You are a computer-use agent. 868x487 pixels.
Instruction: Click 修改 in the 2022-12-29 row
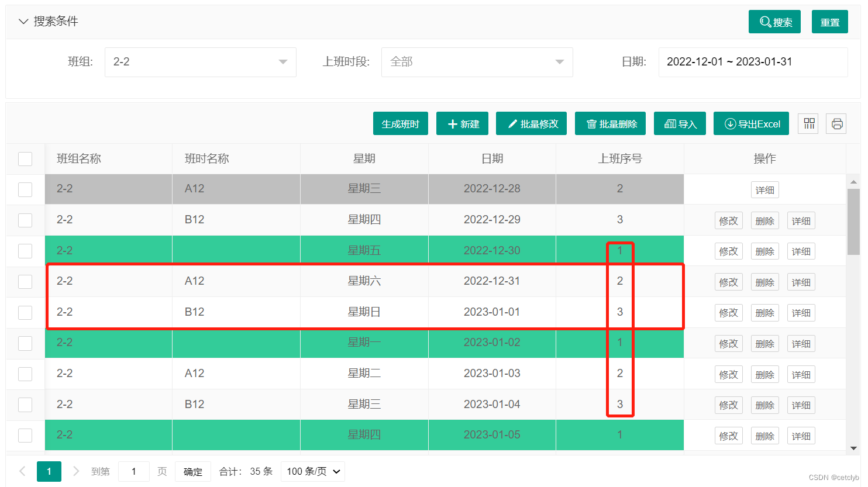click(728, 221)
